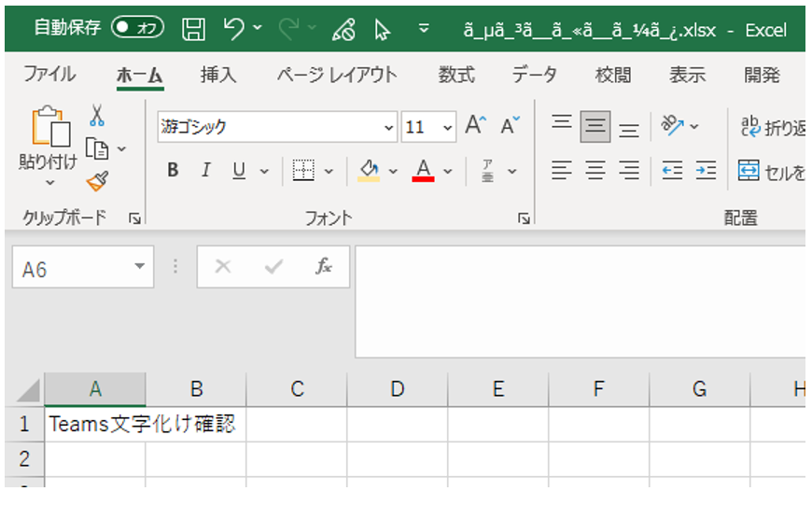
Task: Apply red font color
Action: click(423, 170)
